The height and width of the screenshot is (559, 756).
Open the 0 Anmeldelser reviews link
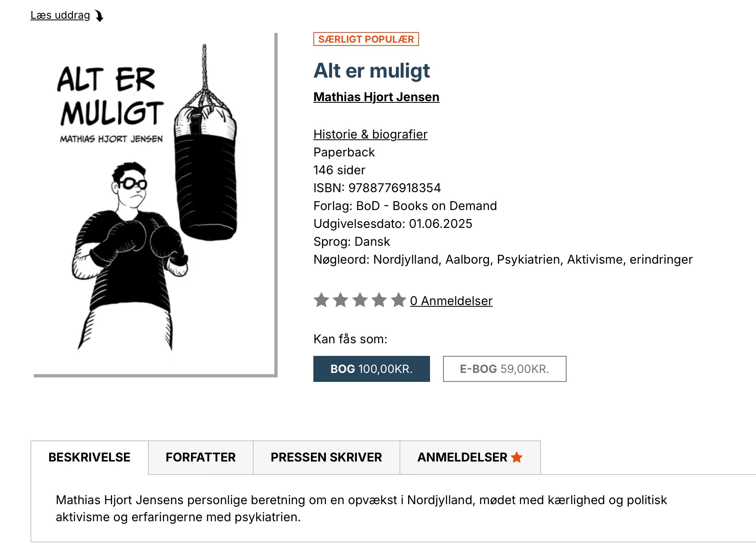point(451,301)
